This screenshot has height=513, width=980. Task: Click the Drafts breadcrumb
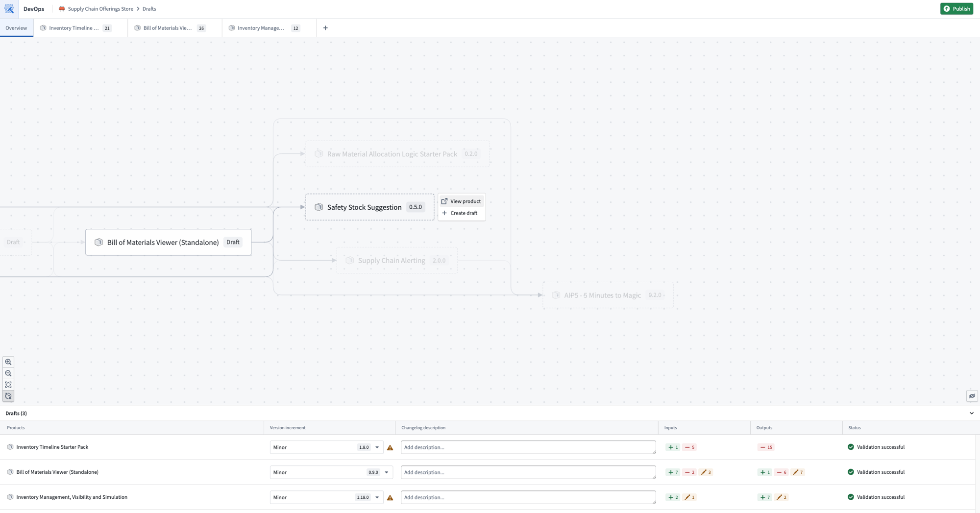point(149,9)
